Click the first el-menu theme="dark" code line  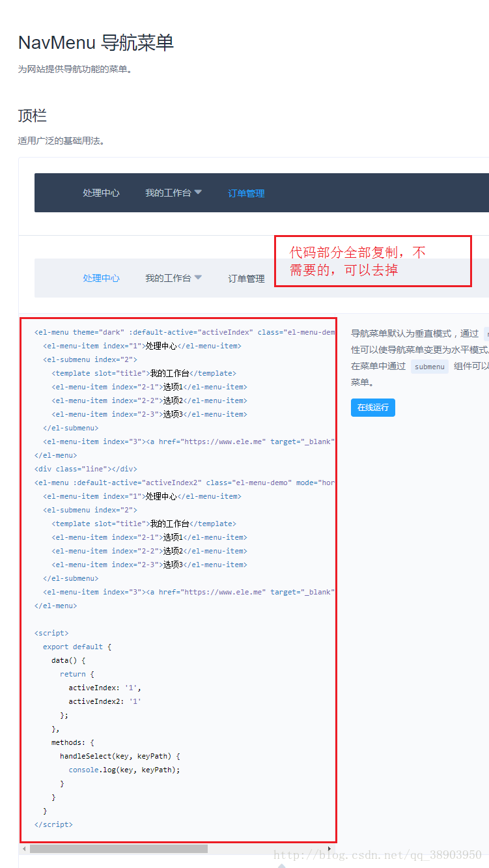[185, 332]
